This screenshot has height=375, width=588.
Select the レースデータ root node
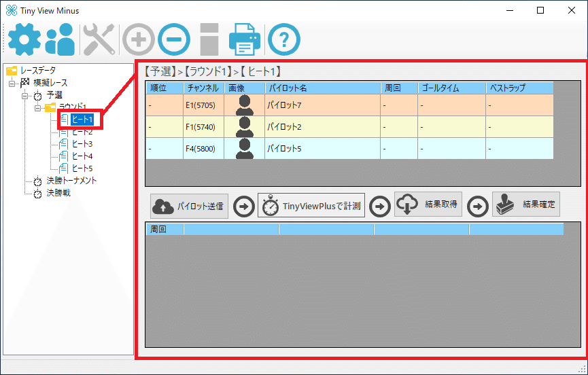tap(38, 71)
